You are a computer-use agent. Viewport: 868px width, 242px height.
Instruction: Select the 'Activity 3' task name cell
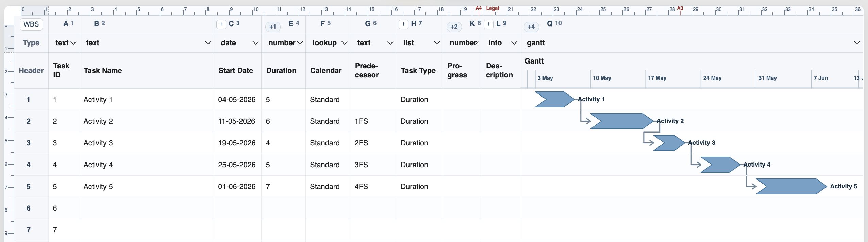coord(146,143)
